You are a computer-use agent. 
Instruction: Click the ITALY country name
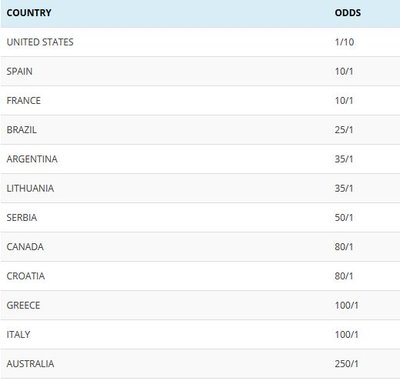click(18, 335)
